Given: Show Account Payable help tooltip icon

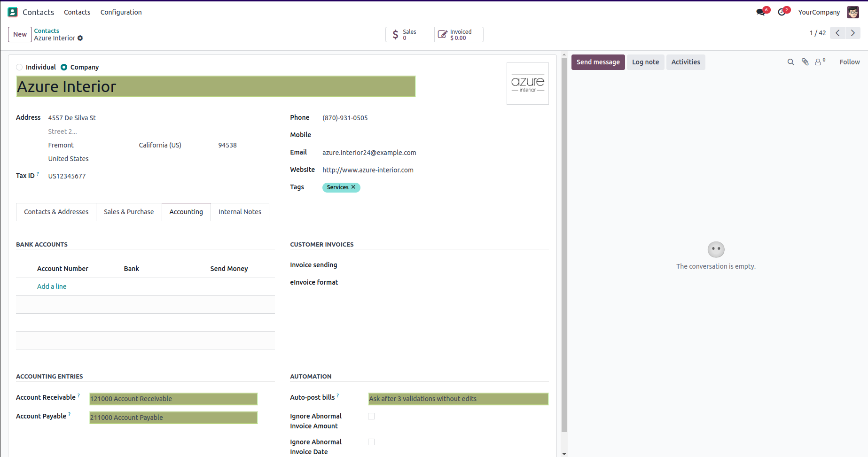Looking at the screenshot, I should 70,414.
